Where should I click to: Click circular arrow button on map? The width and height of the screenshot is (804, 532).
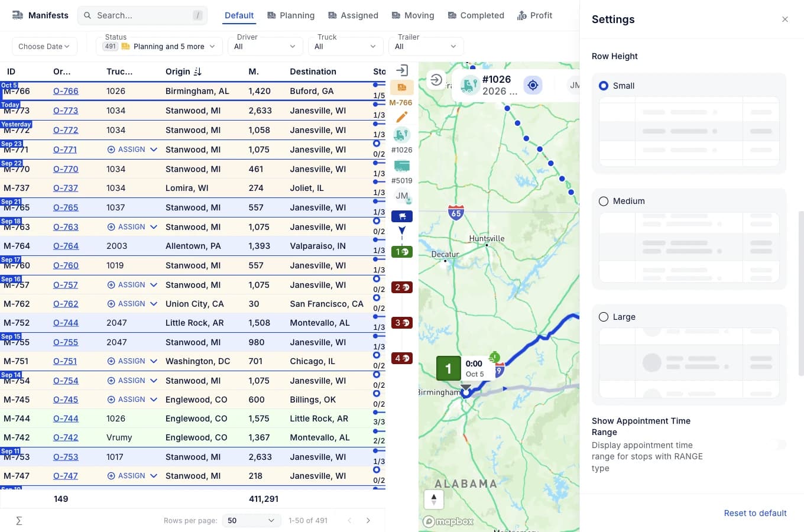pyautogui.click(x=436, y=80)
